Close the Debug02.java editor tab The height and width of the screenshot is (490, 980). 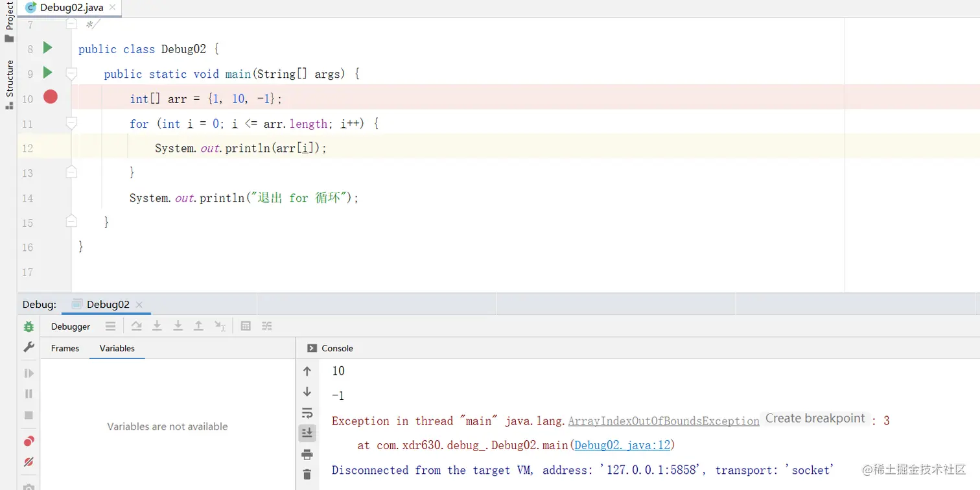point(111,8)
